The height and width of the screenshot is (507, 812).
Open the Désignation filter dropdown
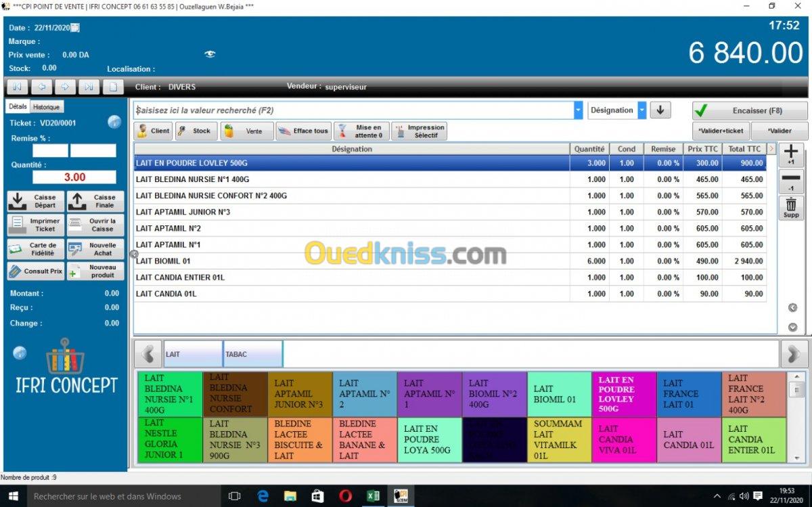pos(641,110)
